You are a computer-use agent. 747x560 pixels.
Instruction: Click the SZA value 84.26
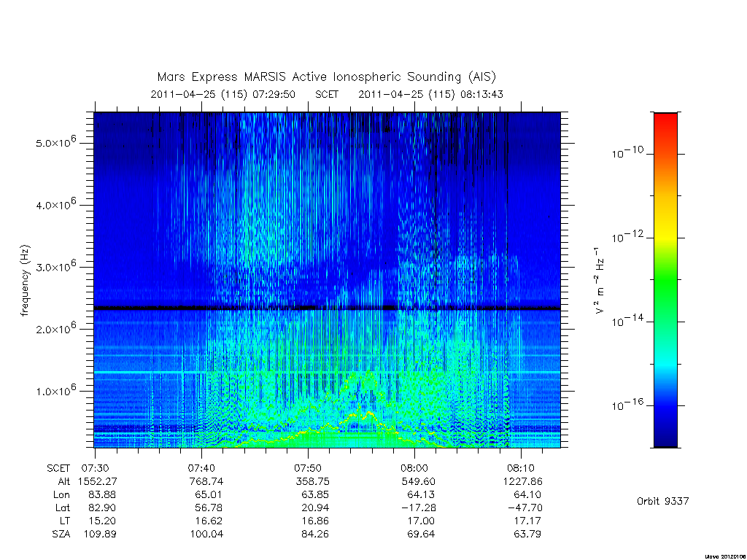click(315, 534)
